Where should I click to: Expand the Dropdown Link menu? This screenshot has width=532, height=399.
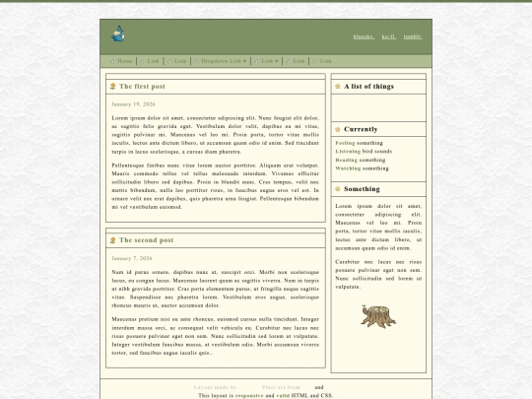pyautogui.click(x=224, y=61)
